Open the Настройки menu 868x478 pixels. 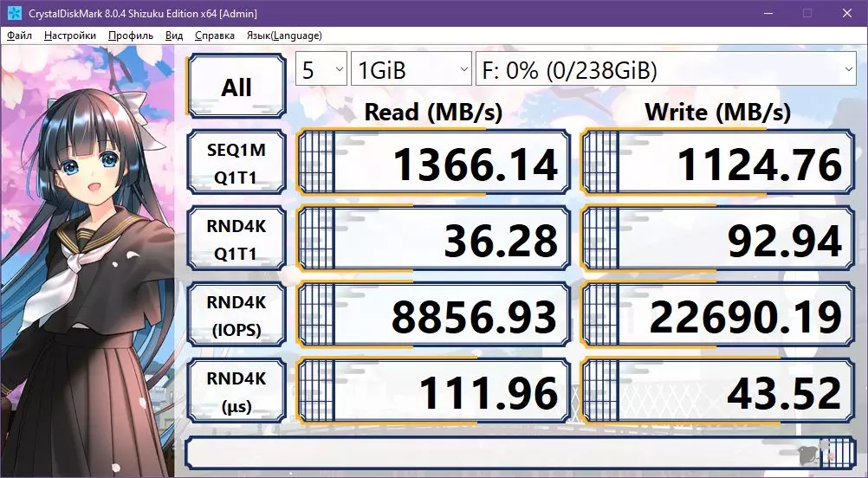pyautogui.click(x=70, y=36)
